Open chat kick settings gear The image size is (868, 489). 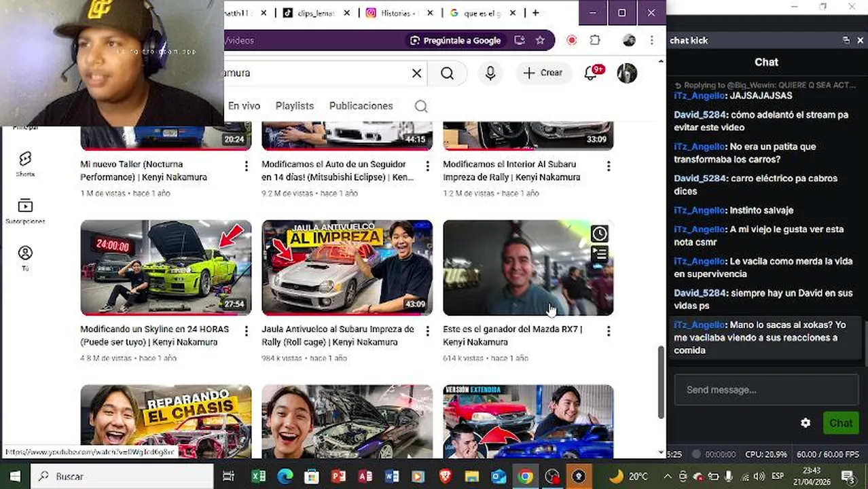806,423
